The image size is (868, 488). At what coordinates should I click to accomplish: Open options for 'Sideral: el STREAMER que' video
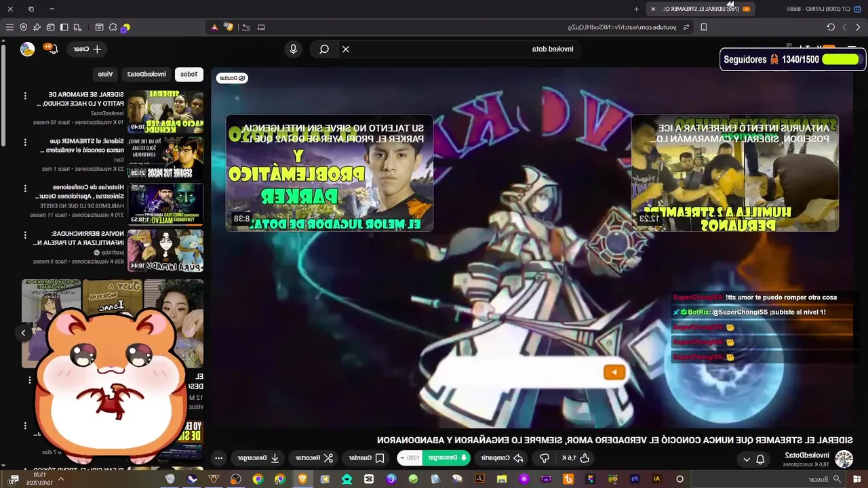(25, 143)
